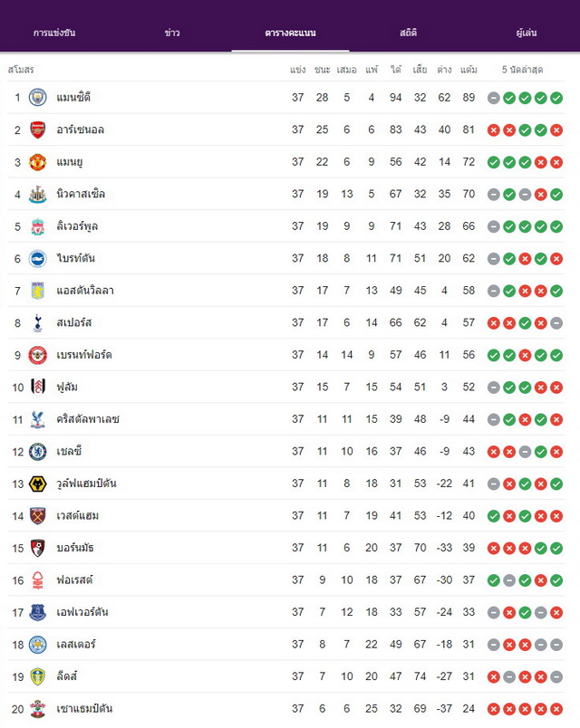
Task: Open the การแข่งขัน tab
Action: 54,33
